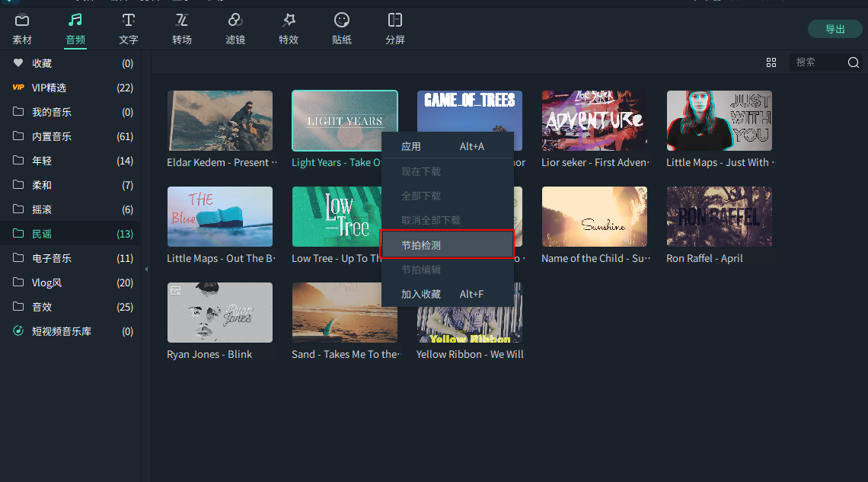
Task: Click the 导出 export button
Action: pos(835,29)
